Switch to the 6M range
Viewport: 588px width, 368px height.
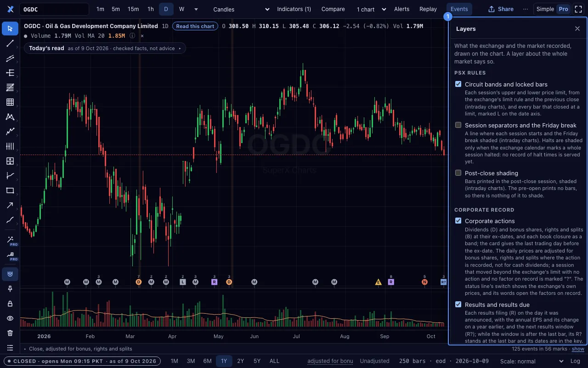[207, 361]
